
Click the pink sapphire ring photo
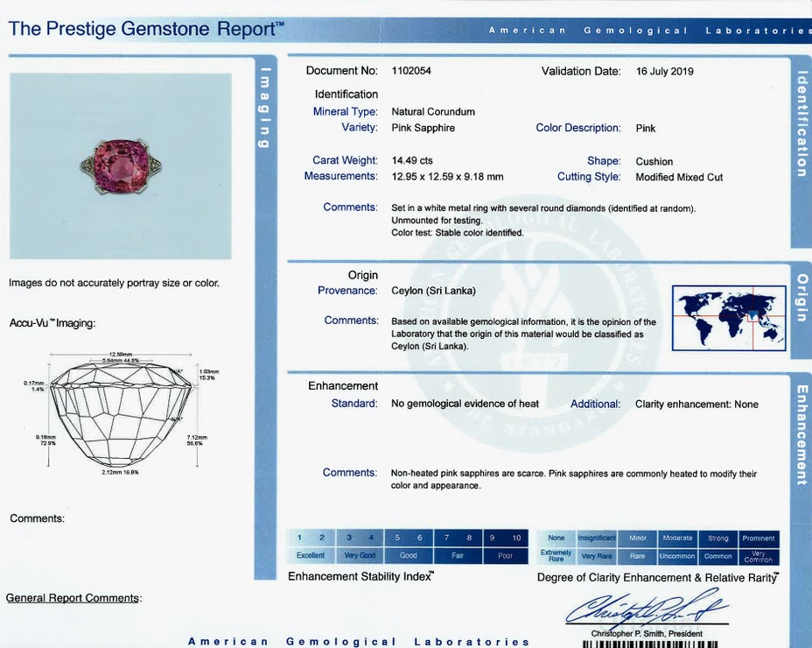pos(121,165)
